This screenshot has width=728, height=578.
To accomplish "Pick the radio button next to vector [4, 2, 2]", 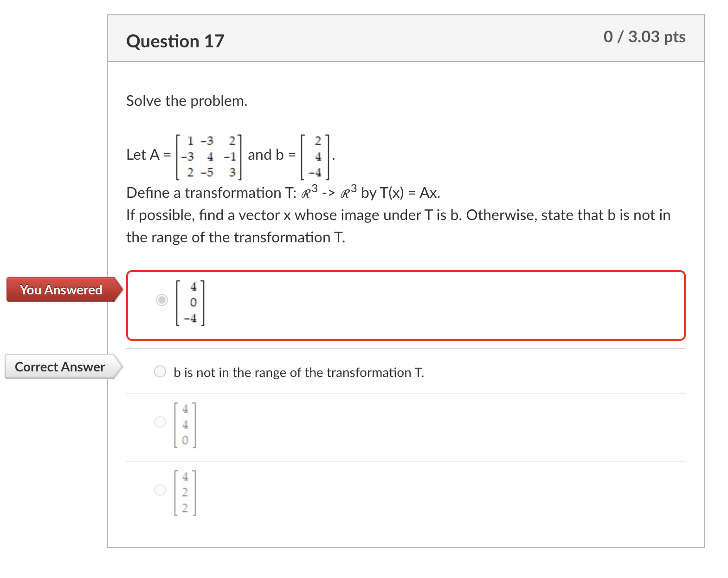I will (x=160, y=490).
